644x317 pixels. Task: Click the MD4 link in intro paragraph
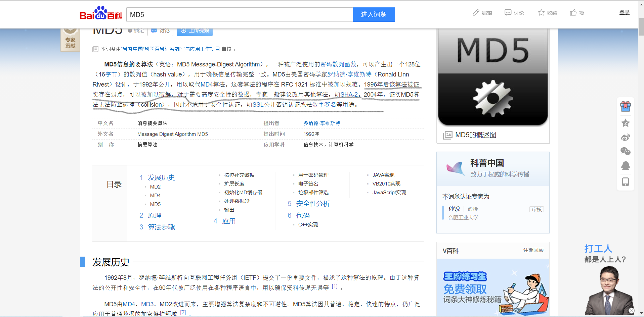[207, 85]
